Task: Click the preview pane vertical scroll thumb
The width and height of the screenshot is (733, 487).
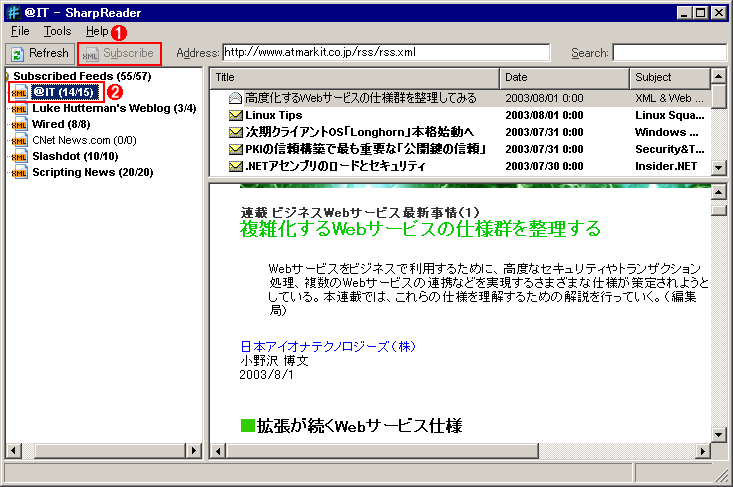Action: coord(719,208)
